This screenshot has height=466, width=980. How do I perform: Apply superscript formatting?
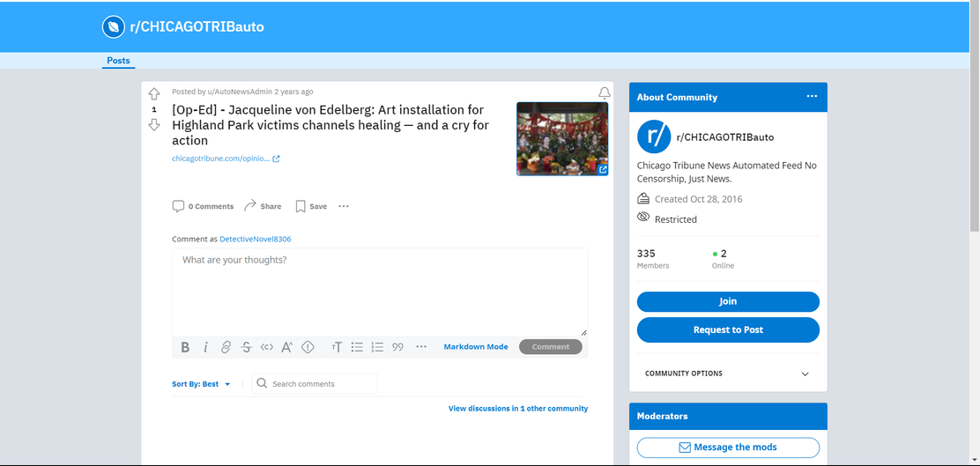pos(287,347)
